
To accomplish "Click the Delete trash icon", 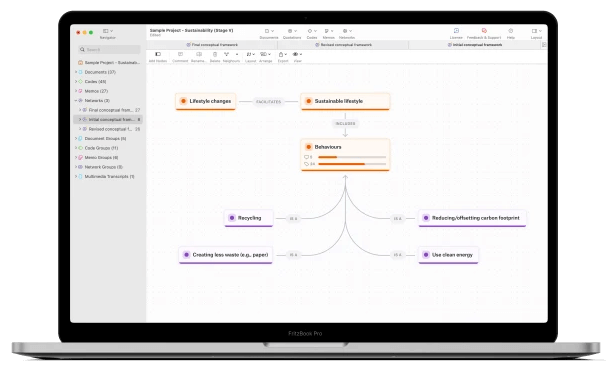I will 215,54.
